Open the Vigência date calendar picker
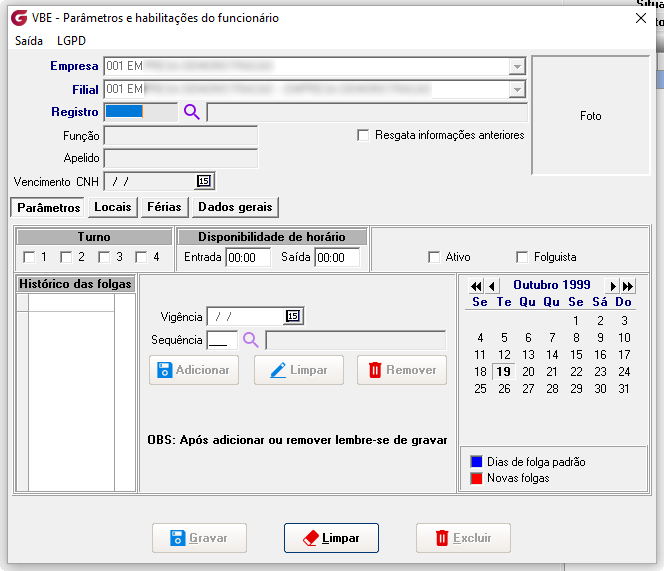 [293, 316]
